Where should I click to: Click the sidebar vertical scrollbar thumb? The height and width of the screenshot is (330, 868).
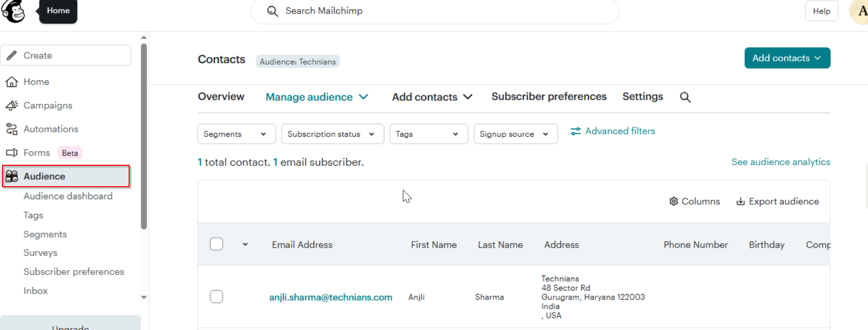tap(144, 136)
